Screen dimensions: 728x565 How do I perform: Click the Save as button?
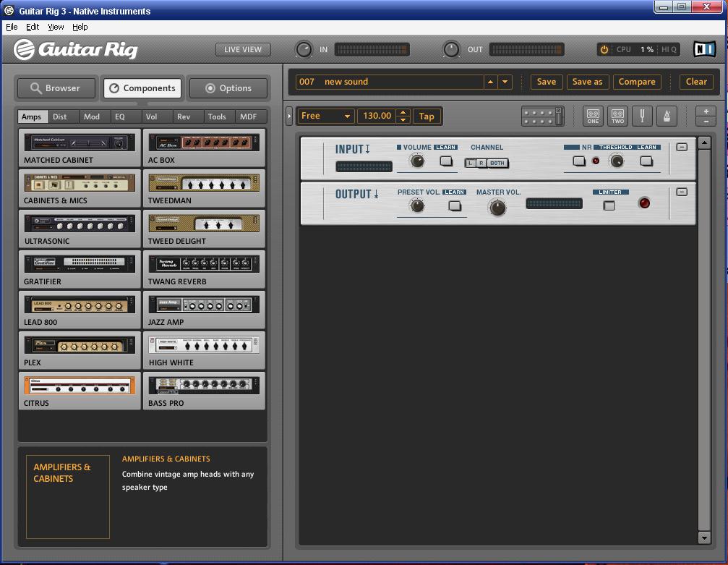587,82
